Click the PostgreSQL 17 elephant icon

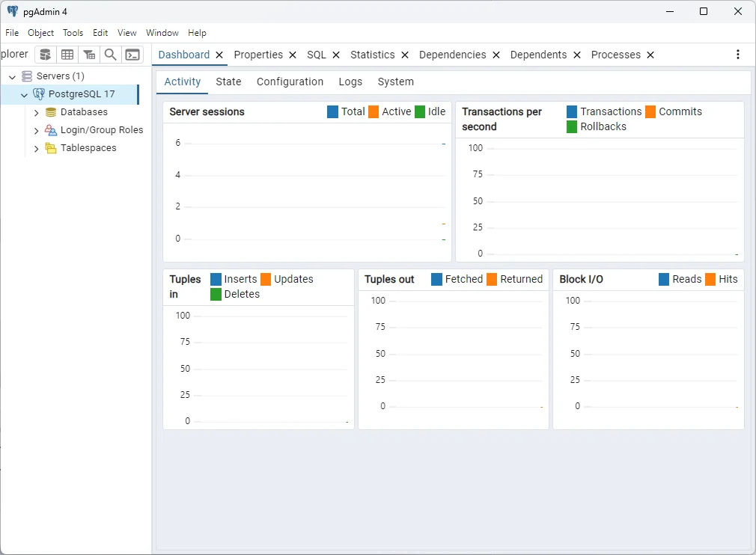[x=39, y=94]
